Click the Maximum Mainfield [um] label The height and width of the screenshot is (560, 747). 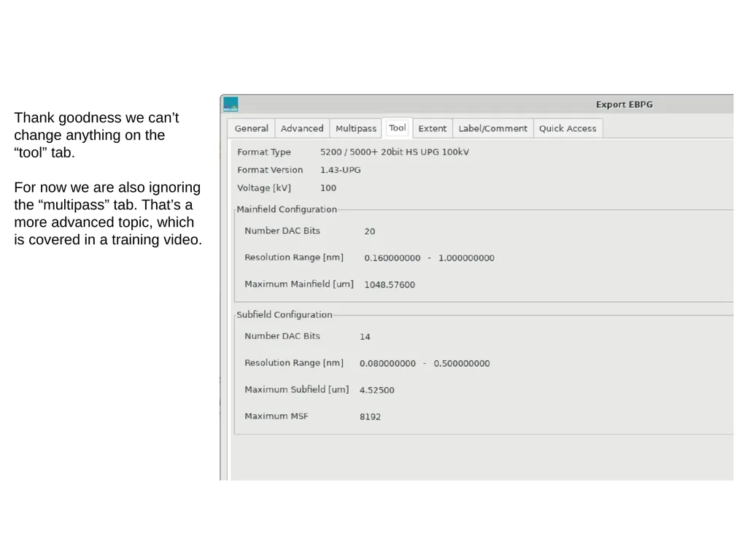[x=299, y=284]
